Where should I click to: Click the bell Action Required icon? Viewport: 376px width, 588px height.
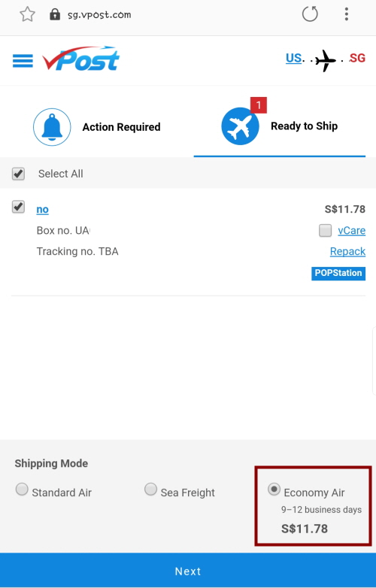[x=52, y=127]
